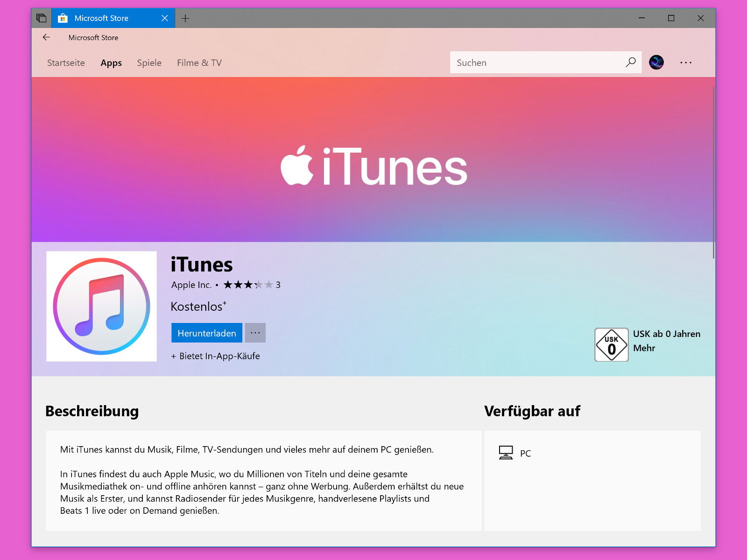
Task: Select the Microsoft Store tab
Action: point(113,18)
